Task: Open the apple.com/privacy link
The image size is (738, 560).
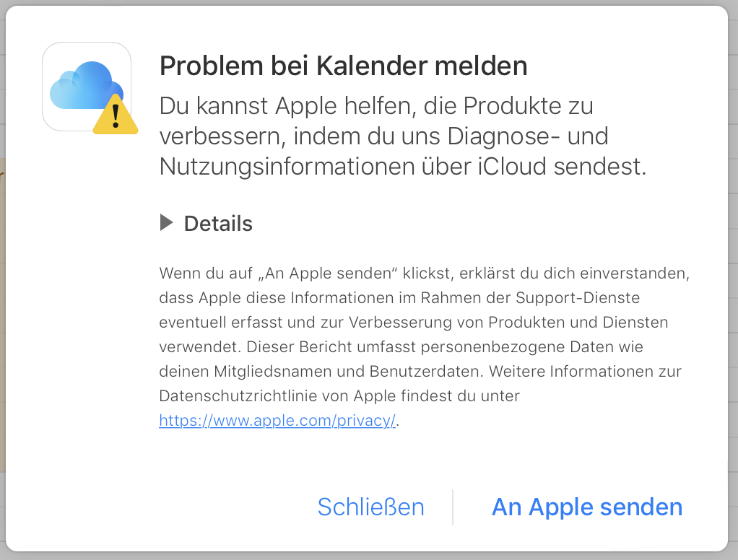Action: (277, 421)
